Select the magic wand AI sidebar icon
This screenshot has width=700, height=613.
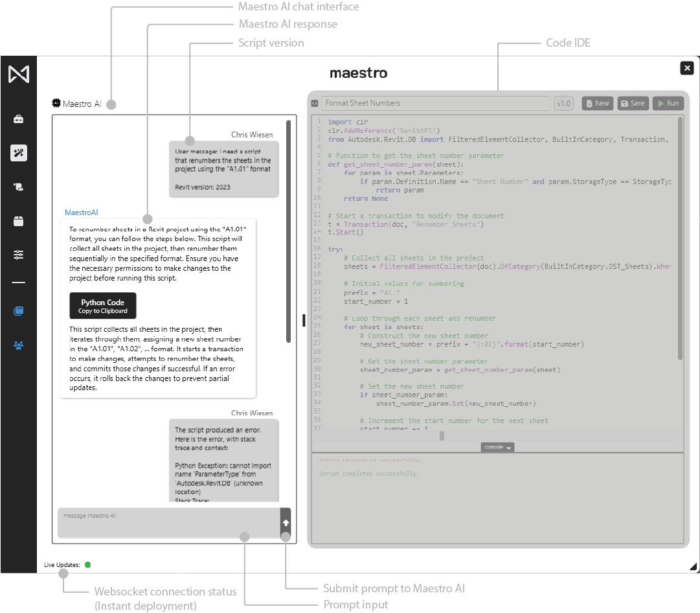pos(19,153)
